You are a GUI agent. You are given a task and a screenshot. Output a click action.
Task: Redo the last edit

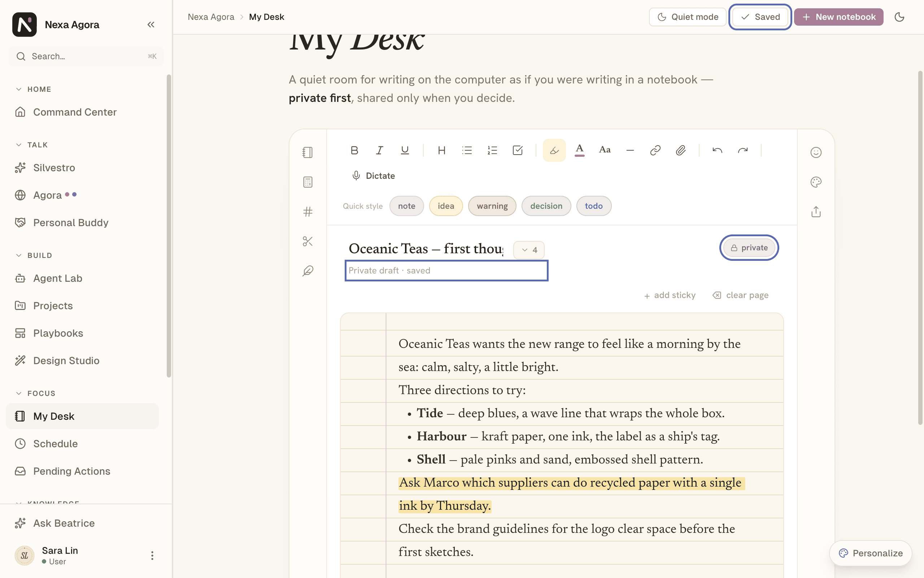pyautogui.click(x=743, y=150)
